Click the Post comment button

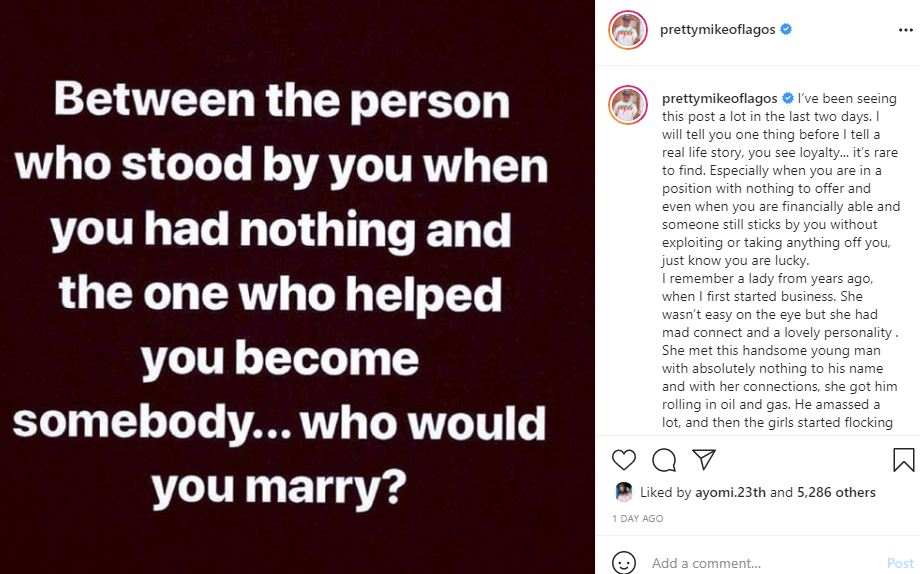[x=900, y=563]
